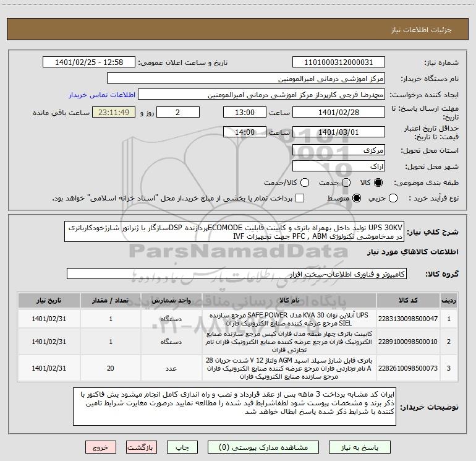Click quantity 20 in row 3
The height and width of the screenshot is (461, 476).
[111, 368]
